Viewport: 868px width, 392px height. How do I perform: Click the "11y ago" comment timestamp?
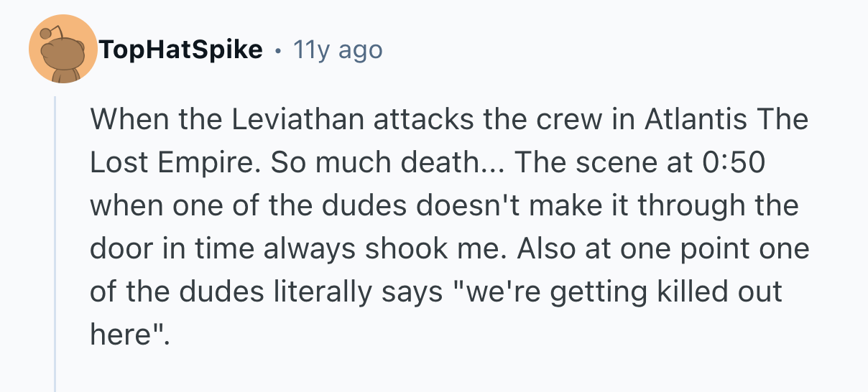point(338,50)
